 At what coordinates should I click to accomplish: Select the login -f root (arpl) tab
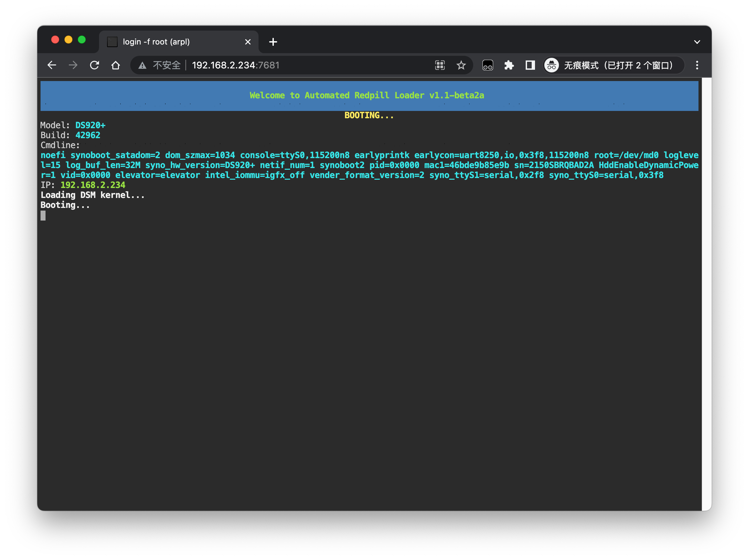point(179,42)
